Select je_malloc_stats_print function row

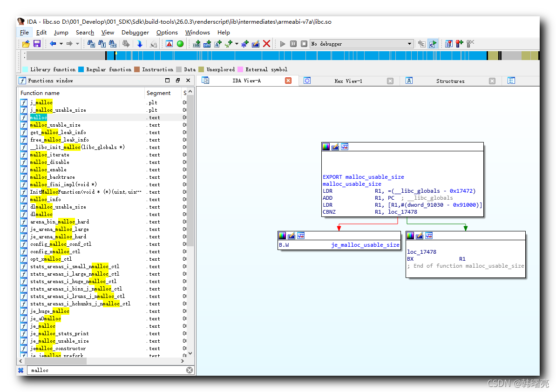(x=103, y=333)
